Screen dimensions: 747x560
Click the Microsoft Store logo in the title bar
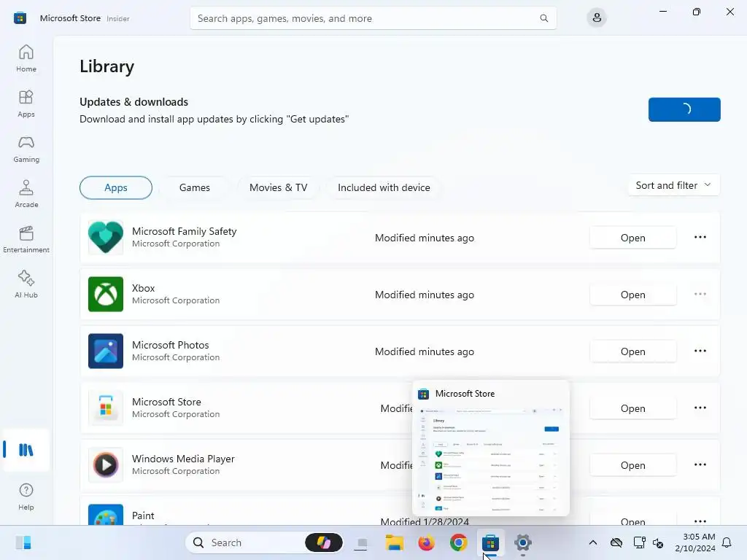[x=20, y=18]
